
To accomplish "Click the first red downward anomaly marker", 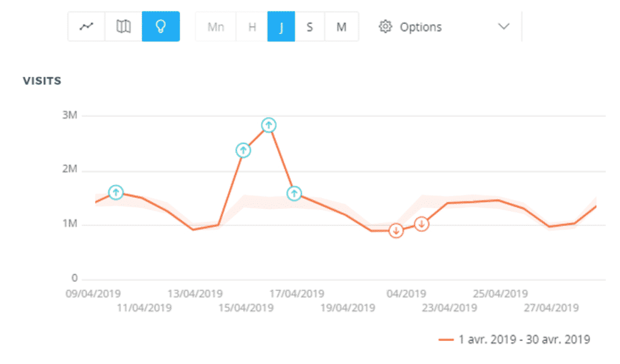I will (396, 231).
